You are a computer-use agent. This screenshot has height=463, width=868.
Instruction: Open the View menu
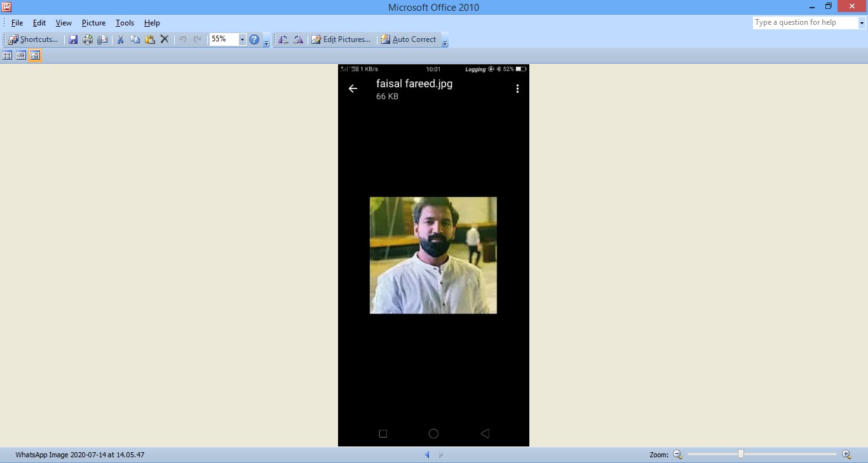click(64, 23)
